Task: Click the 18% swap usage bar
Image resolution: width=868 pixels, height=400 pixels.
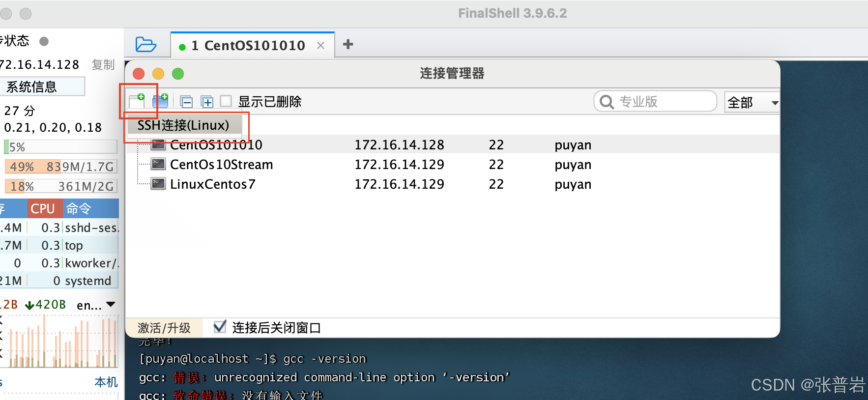Action: coord(60,186)
